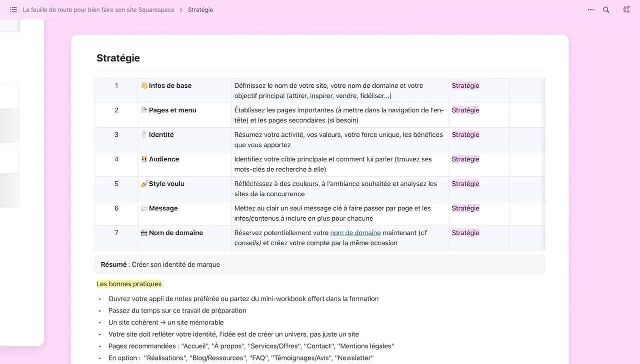Click the emoji before 'Nom de domaine'
Screen dimensions: 640x364
coord(144,232)
